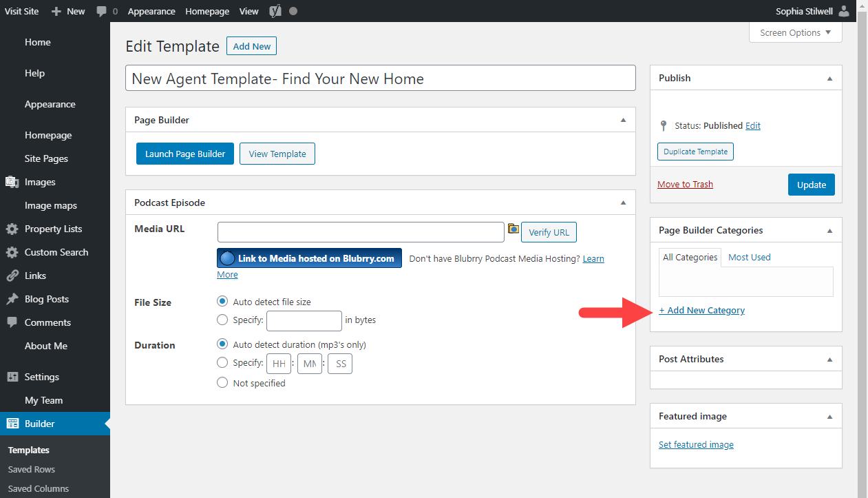Click the Property Lists gear icon
Screen dimensions: 868x498
pos(12,229)
